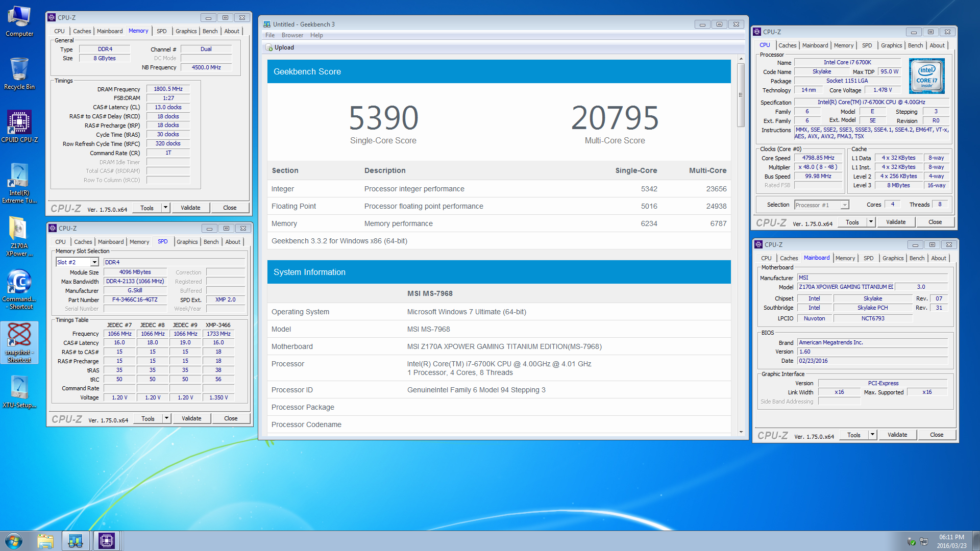Image resolution: width=980 pixels, height=551 pixels.
Task: Open the Z170A XPower folder icon
Action: click(x=19, y=236)
